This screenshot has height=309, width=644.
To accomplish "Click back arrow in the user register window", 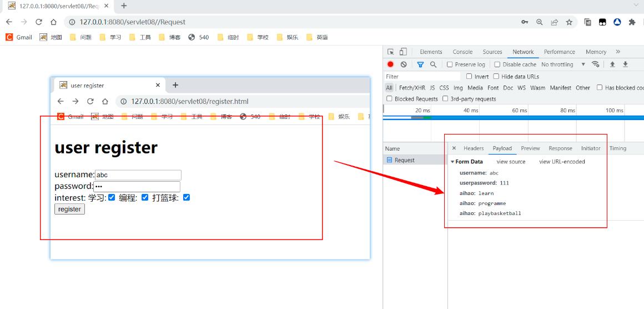I will (x=61, y=102).
